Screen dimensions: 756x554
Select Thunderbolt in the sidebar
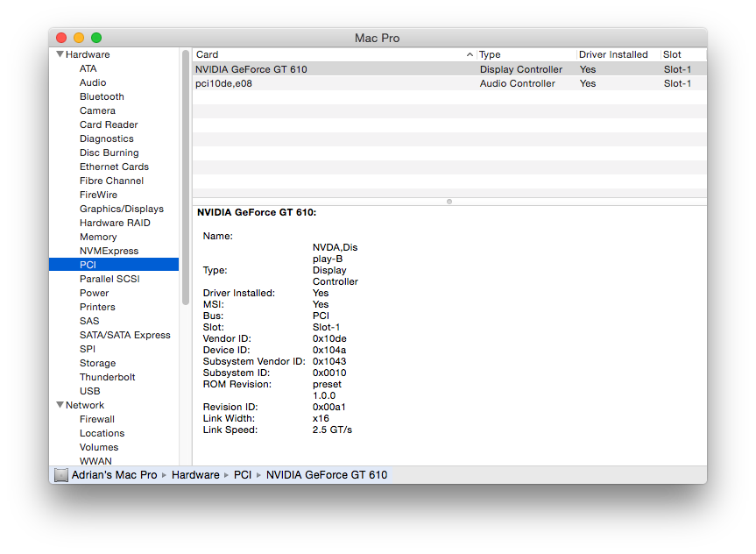(x=107, y=376)
